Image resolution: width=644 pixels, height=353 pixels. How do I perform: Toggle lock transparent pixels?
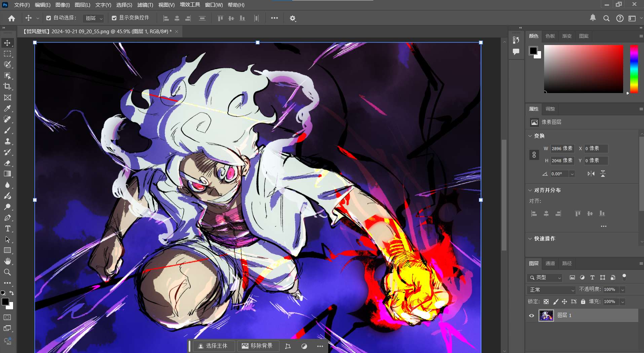546,302
